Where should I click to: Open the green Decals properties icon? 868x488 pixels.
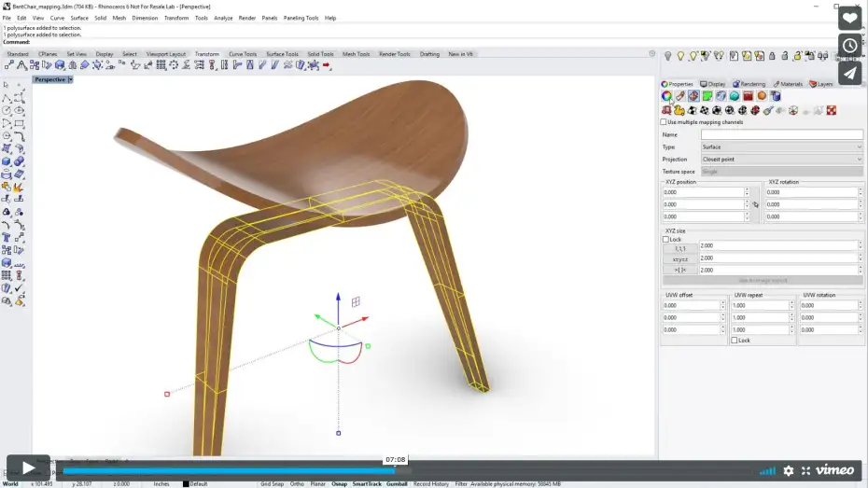point(707,96)
